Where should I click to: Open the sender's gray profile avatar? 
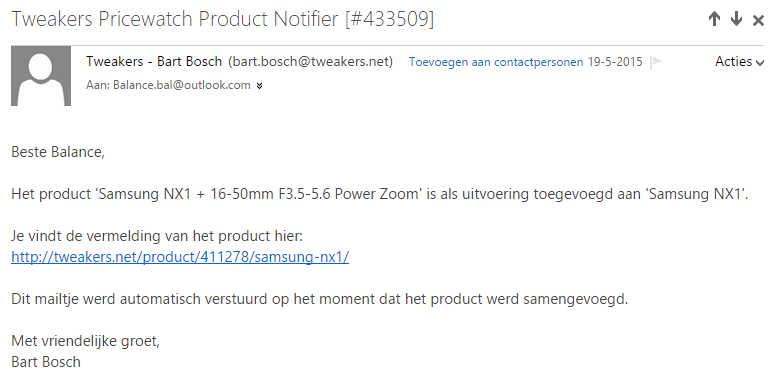point(41,76)
